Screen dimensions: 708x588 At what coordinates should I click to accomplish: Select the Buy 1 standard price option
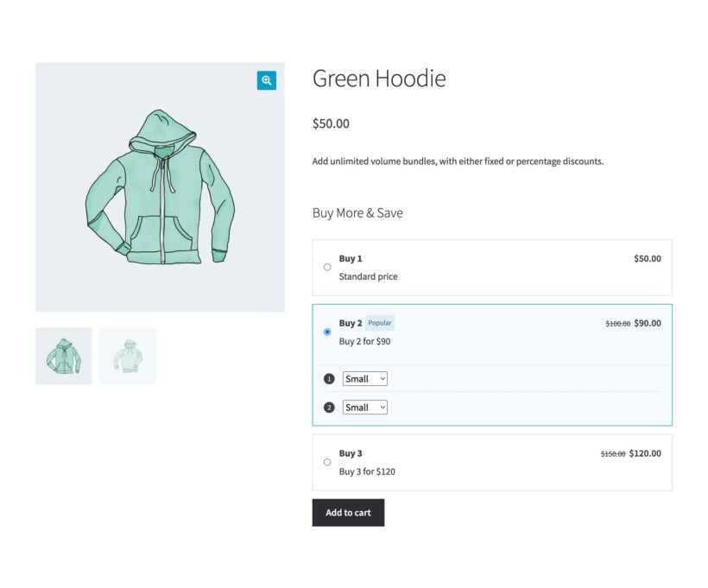pyautogui.click(x=327, y=267)
